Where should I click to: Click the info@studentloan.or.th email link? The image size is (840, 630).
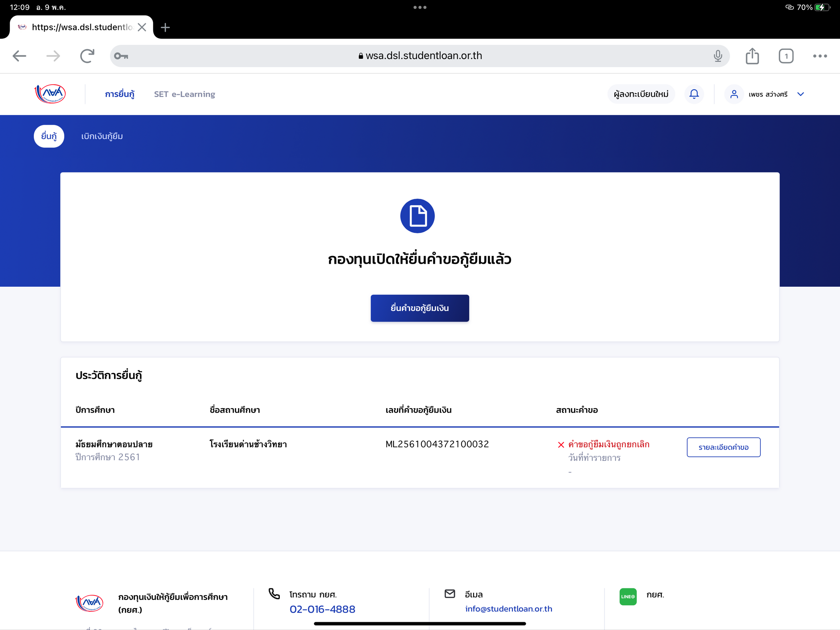click(x=509, y=609)
